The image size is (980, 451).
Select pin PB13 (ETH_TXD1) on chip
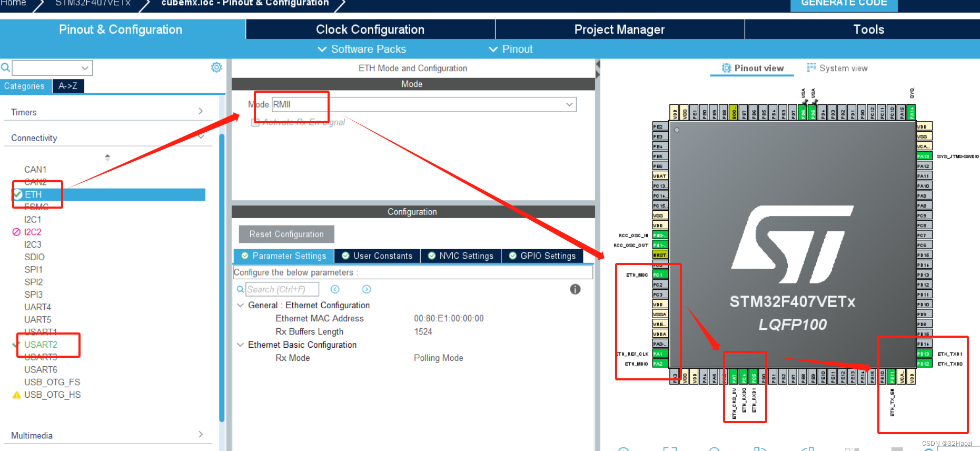pyautogui.click(x=924, y=354)
